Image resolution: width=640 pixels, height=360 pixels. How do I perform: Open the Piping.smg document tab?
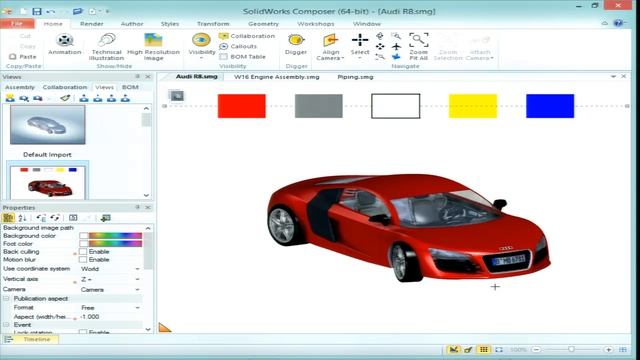tap(355, 77)
